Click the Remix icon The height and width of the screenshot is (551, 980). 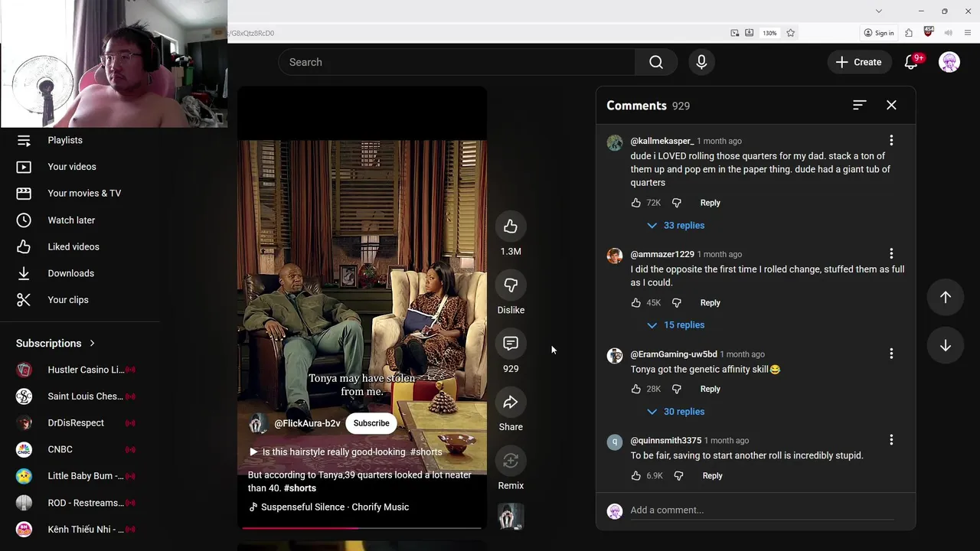coord(511,461)
